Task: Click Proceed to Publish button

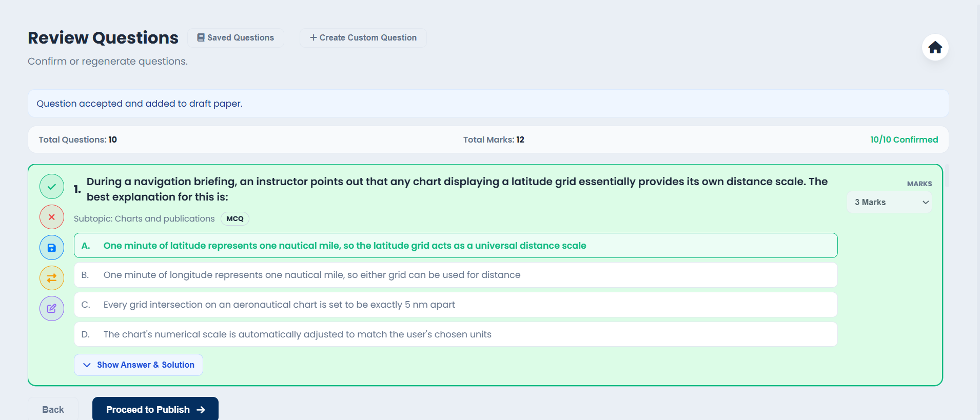Action: 155,409
